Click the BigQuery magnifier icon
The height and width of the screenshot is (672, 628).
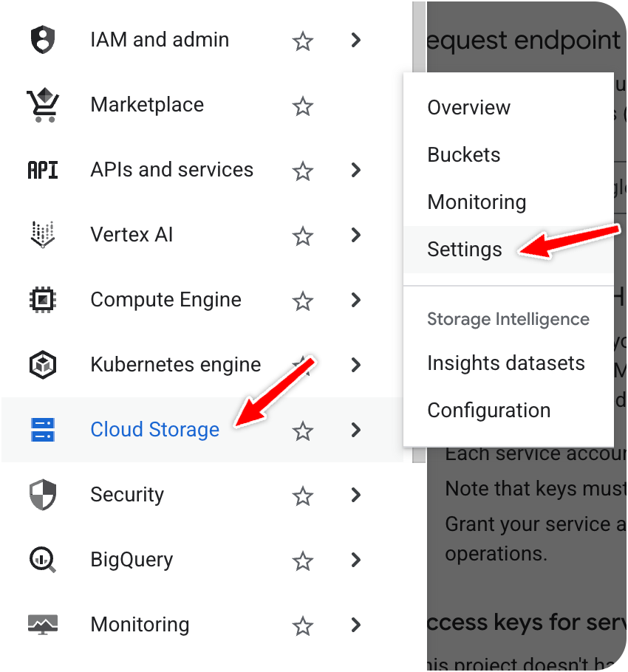pyautogui.click(x=43, y=560)
